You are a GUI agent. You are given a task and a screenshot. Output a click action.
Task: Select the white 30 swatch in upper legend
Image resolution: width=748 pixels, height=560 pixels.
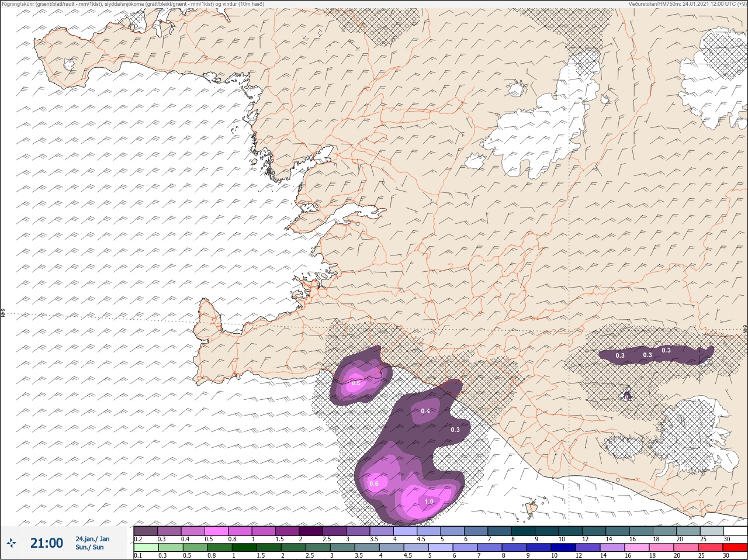[x=736, y=531]
